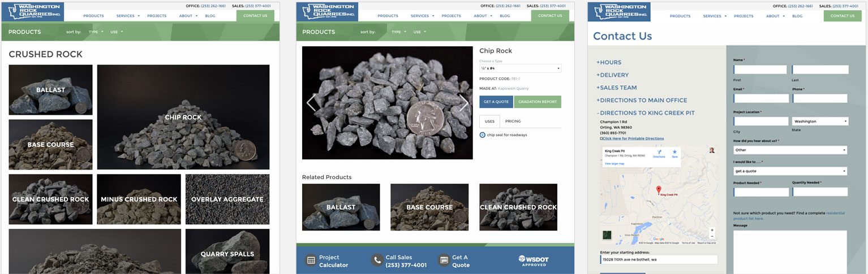Expand the Sales Team section

click(x=617, y=88)
